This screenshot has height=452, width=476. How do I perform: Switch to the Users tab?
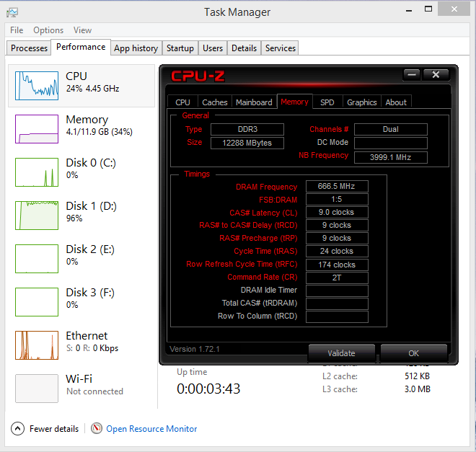tap(213, 48)
